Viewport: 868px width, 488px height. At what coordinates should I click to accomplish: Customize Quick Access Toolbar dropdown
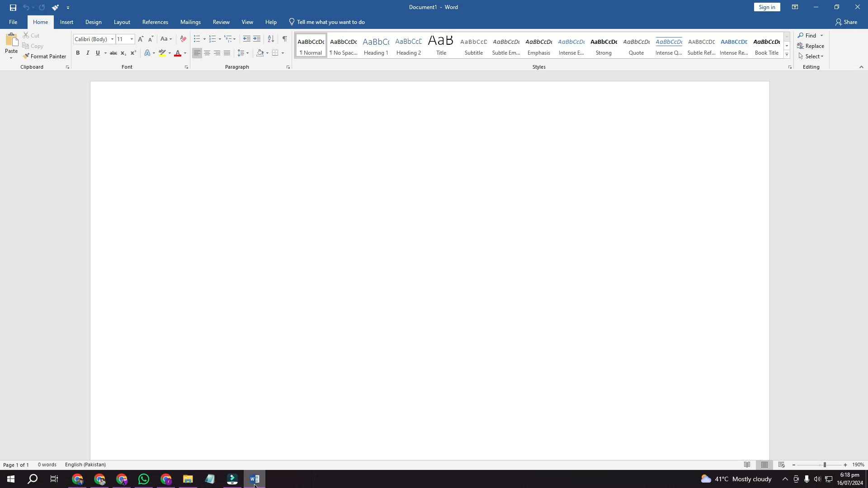pyautogui.click(x=68, y=7)
